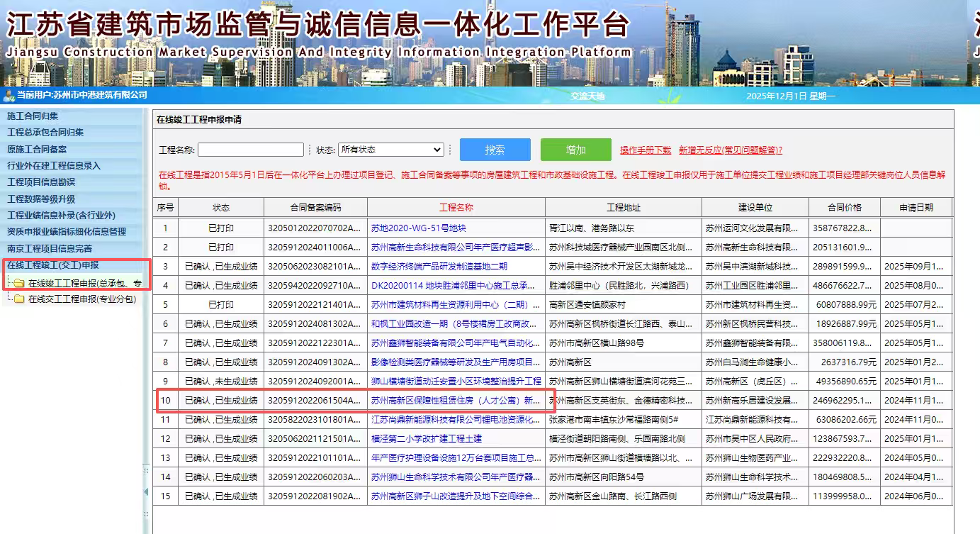Image resolution: width=980 pixels, height=534 pixels.
Task: Click the 工程名称 column header
Action: (456, 208)
